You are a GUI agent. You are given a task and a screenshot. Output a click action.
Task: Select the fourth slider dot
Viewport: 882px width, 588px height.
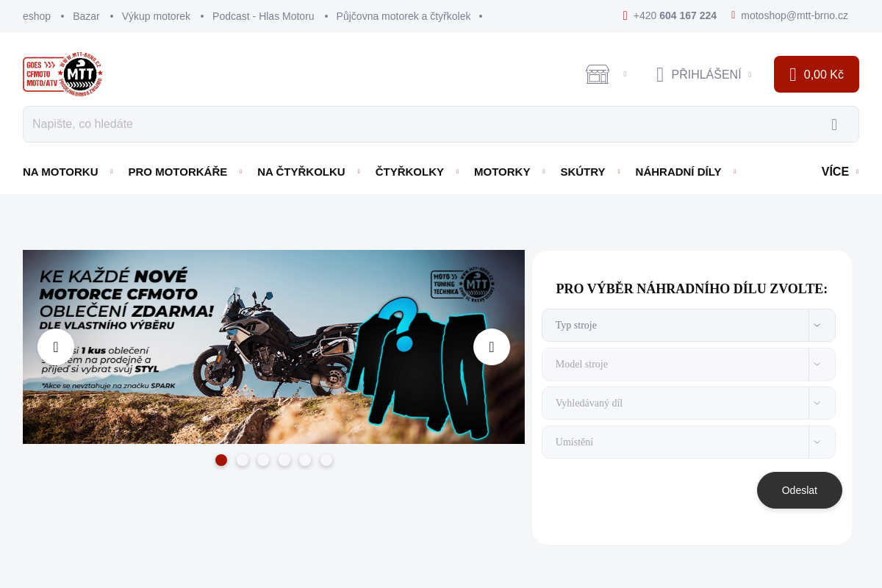(284, 460)
